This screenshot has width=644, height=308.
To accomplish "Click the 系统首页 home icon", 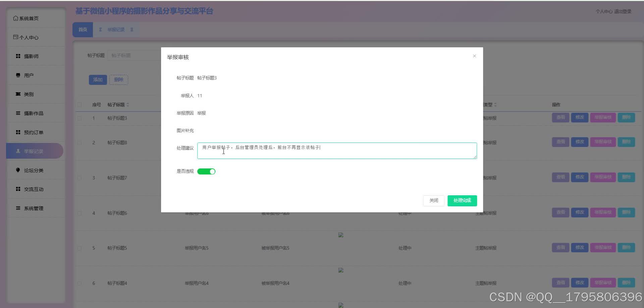I will 15,18.
